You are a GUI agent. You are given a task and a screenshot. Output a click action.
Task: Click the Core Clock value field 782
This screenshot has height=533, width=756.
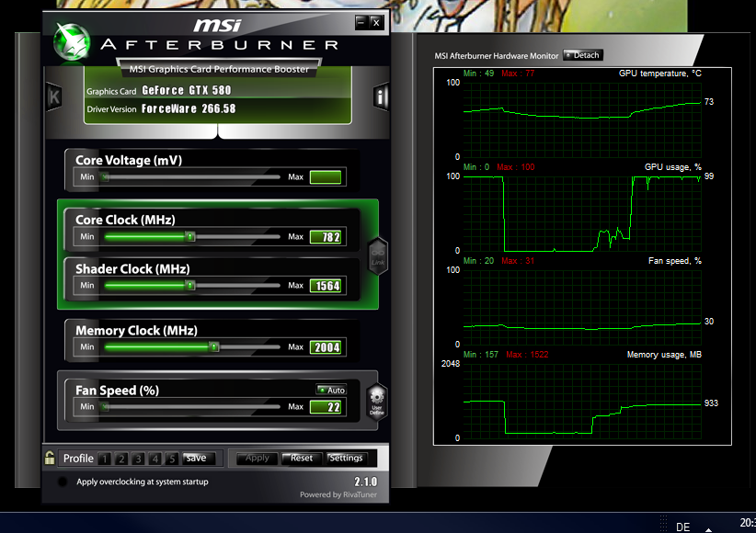(326, 236)
